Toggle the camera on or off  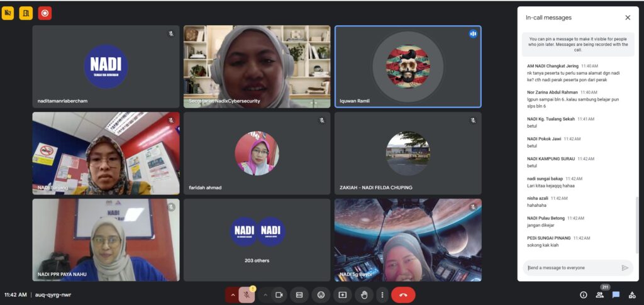pyautogui.click(x=278, y=294)
